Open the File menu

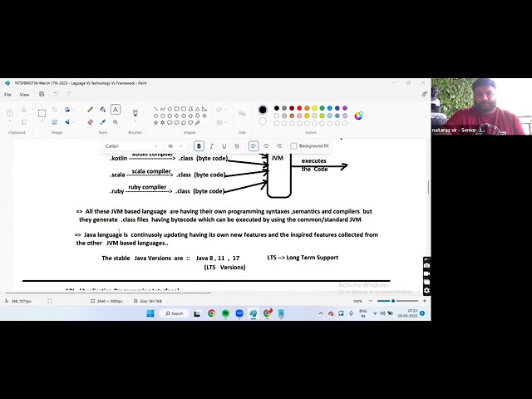pos(7,94)
